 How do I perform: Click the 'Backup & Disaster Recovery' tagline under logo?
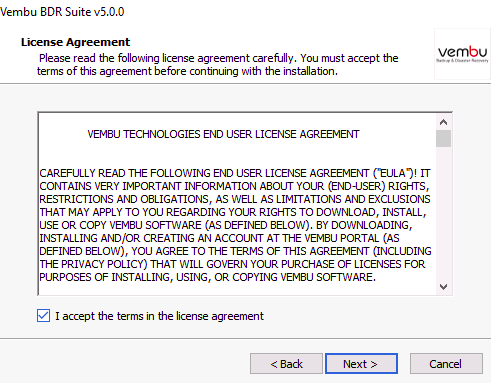[x=462, y=61]
